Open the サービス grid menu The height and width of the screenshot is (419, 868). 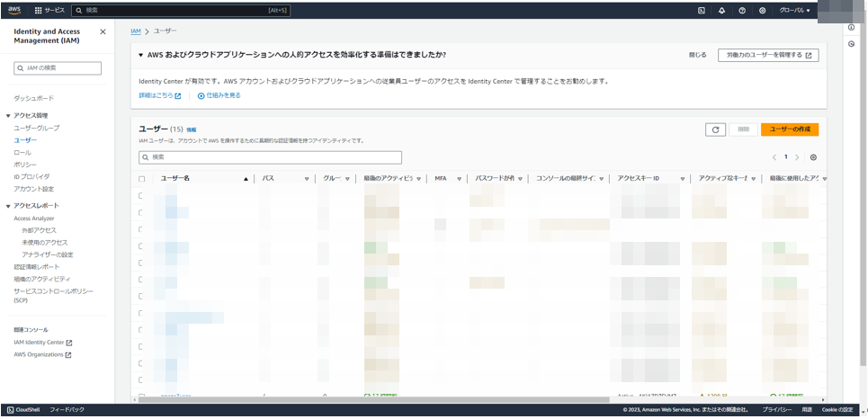(x=49, y=11)
